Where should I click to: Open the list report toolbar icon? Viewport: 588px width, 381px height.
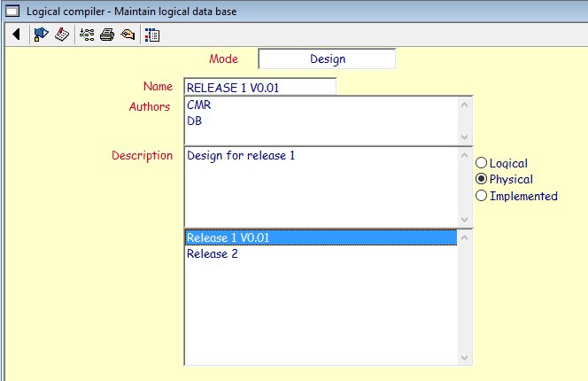coord(151,35)
